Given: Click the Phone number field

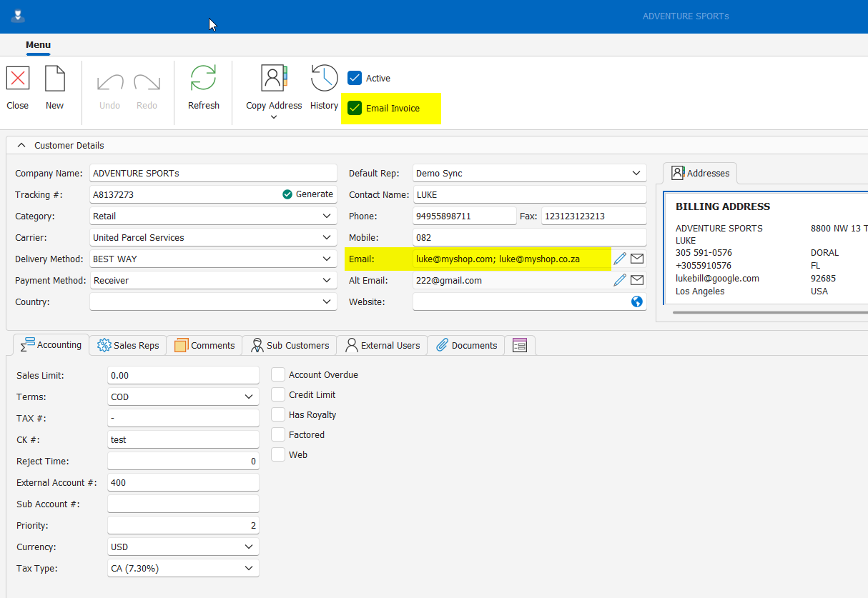Looking at the screenshot, I should (464, 216).
